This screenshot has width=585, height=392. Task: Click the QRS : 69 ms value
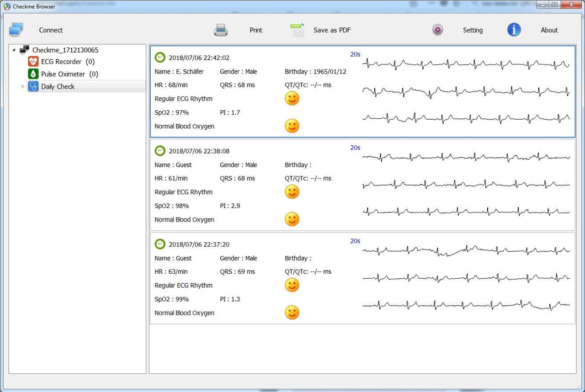(237, 271)
